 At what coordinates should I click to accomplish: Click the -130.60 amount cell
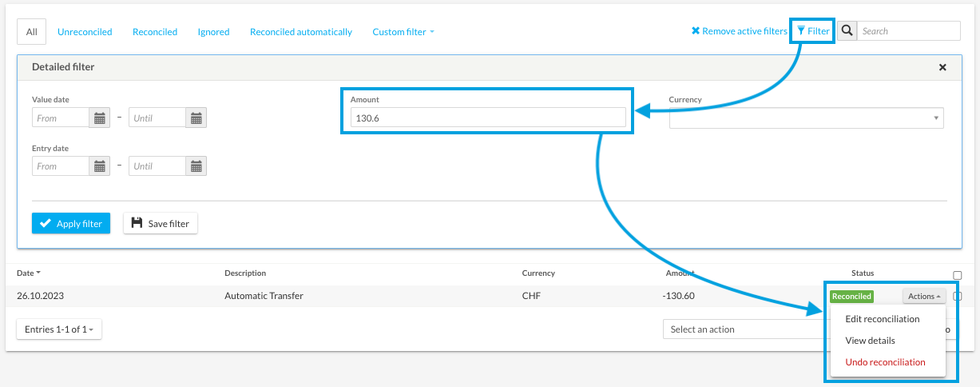pyautogui.click(x=680, y=296)
